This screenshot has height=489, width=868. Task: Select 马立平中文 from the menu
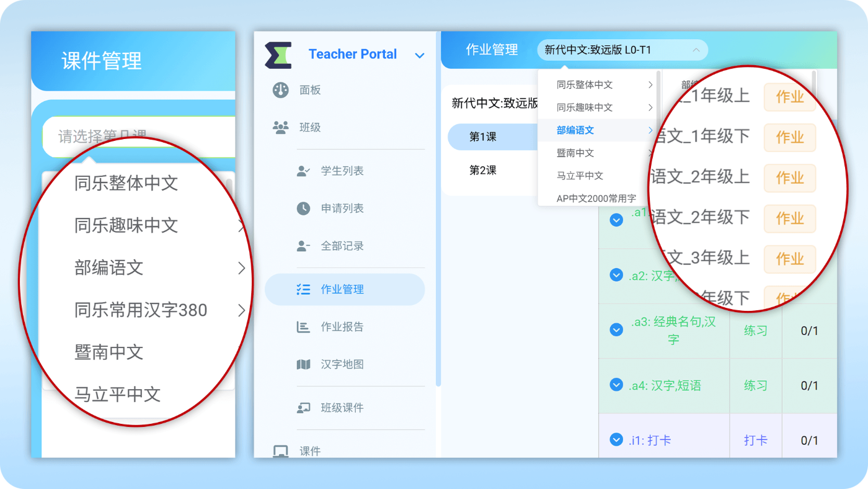pyautogui.click(x=578, y=175)
